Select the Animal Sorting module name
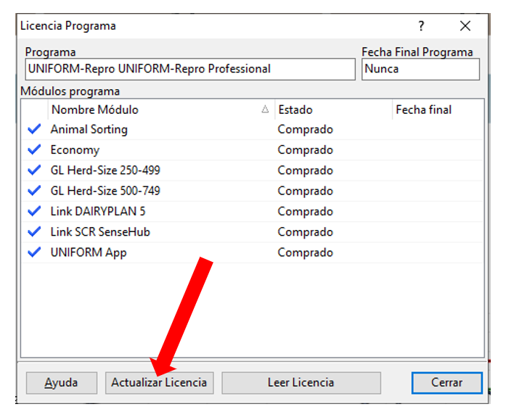Screen dimensions: 506x420 click(x=89, y=130)
